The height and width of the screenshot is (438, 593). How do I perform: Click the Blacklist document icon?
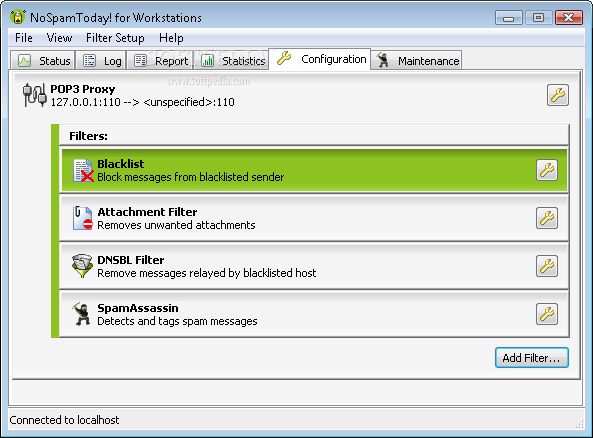(x=83, y=170)
